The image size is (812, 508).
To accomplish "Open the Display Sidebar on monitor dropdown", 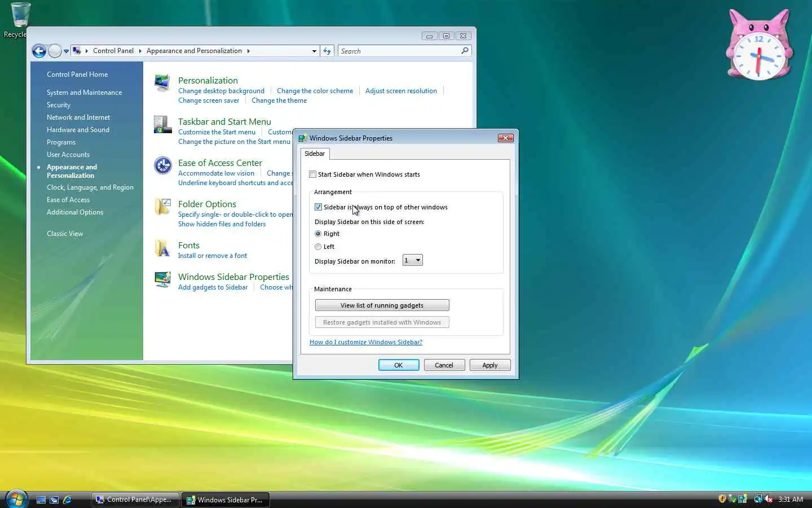I will [x=412, y=260].
